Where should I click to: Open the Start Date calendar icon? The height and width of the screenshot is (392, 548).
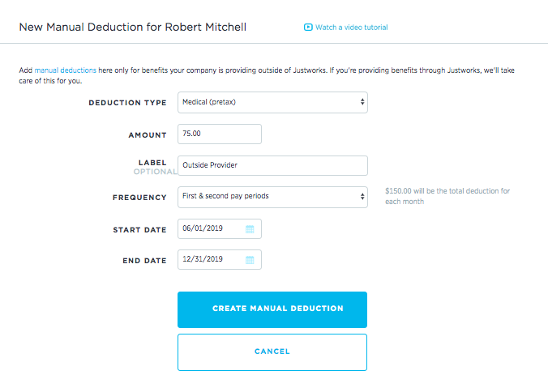250,229
